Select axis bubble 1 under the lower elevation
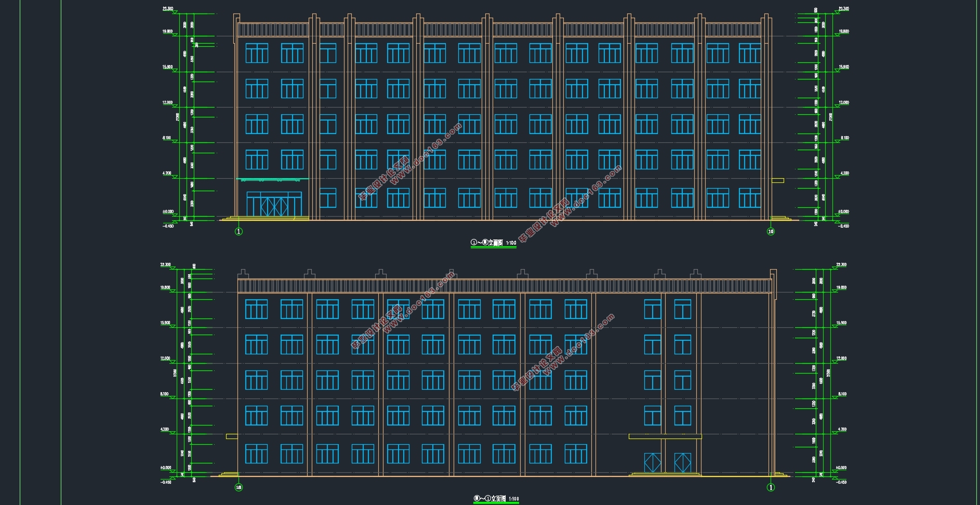Image resolution: width=980 pixels, height=505 pixels. (771, 487)
